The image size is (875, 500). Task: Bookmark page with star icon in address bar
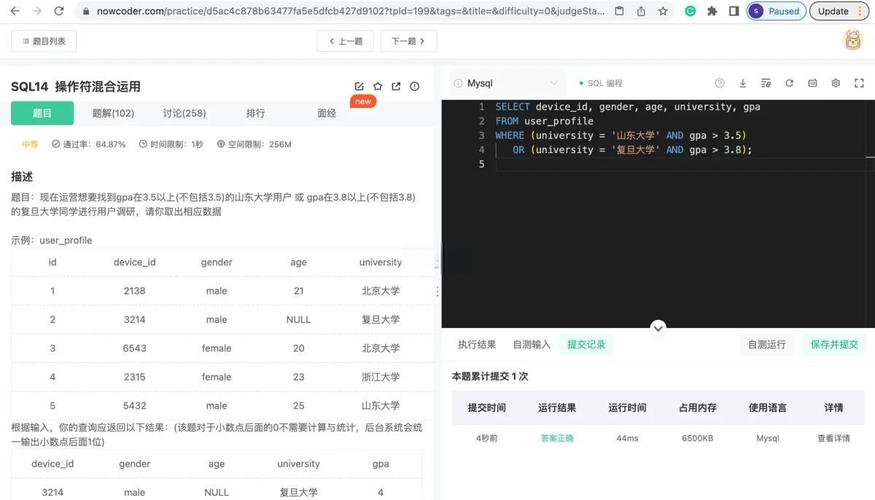(662, 11)
